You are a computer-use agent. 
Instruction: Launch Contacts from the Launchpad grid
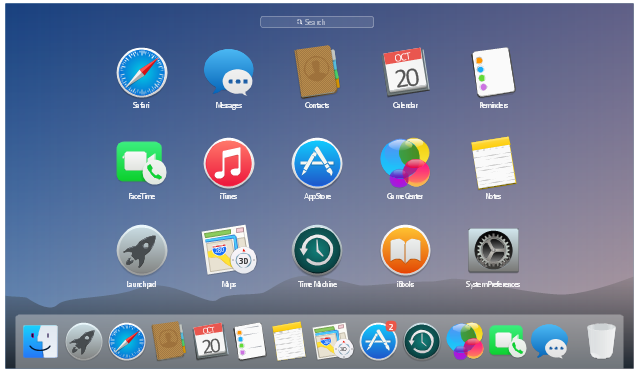(x=317, y=72)
